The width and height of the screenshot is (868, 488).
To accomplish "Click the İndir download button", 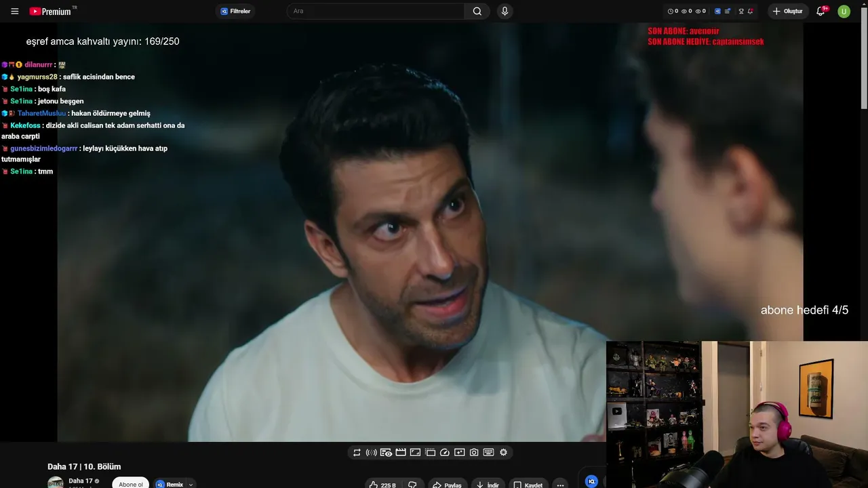I will [488, 484].
